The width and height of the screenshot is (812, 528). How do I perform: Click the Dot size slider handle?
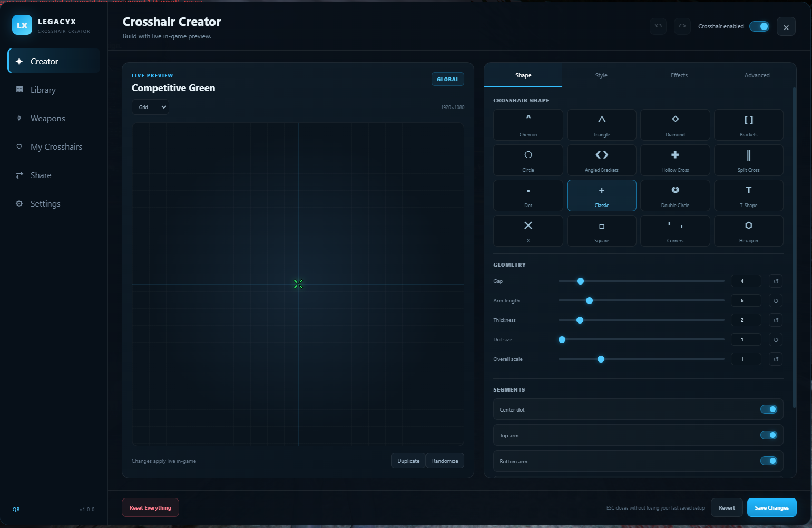(562, 340)
